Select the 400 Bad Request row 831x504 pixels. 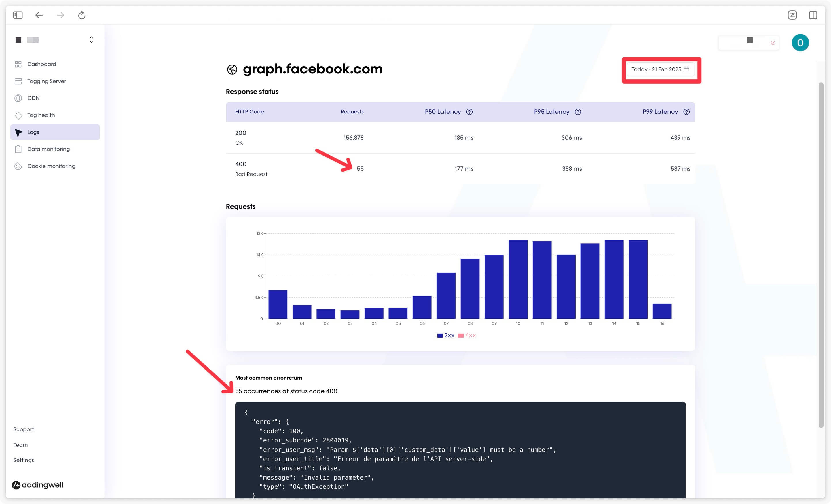click(x=460, y=169)
